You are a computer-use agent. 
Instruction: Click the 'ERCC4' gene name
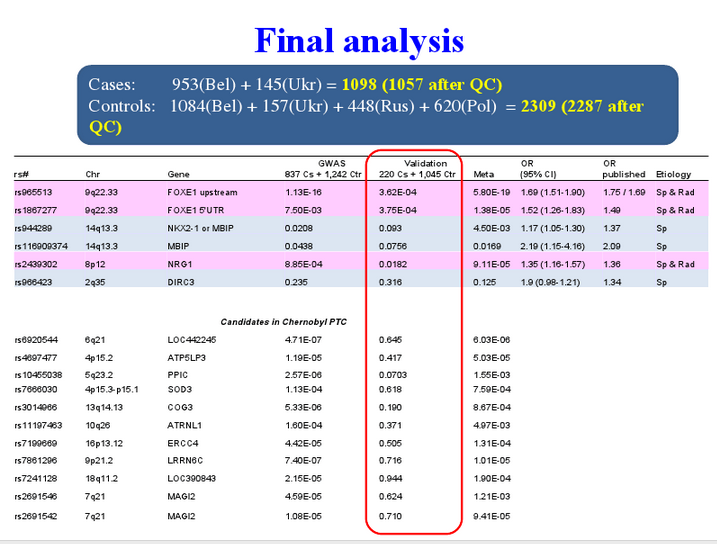coord(183,443)
